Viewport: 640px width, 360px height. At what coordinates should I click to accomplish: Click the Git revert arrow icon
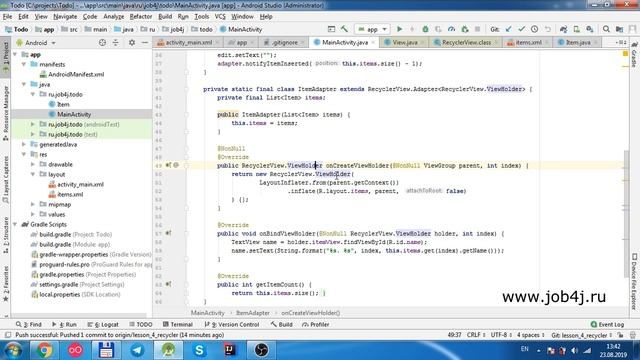pyautogui.click(x=548, y=29)
